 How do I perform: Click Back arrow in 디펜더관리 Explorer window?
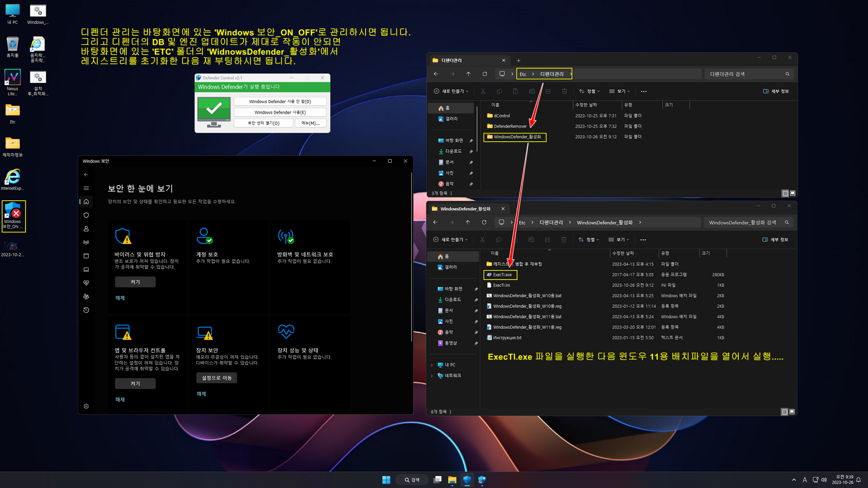coord(436,74)
